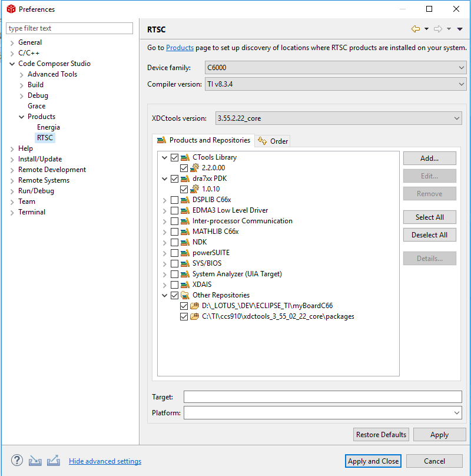Focus the type filter text field
The image size is (471, 476).
tap(69, 28)
